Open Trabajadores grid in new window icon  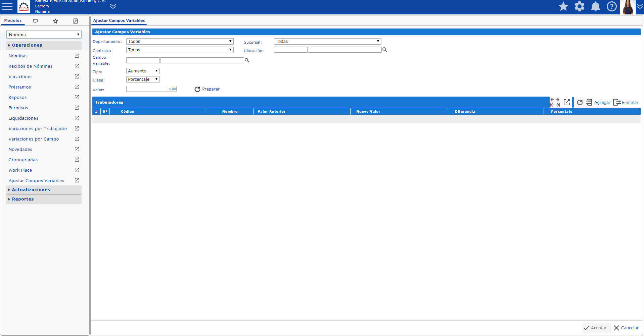pyautogui.click(x=567, y=102)
